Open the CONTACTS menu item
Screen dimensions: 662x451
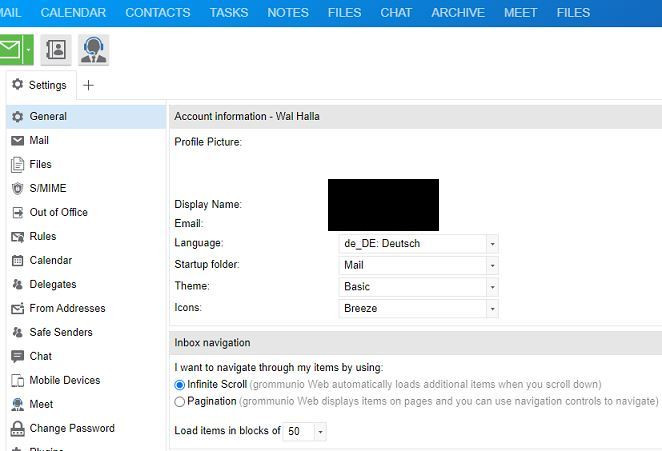tap(158, 13)
